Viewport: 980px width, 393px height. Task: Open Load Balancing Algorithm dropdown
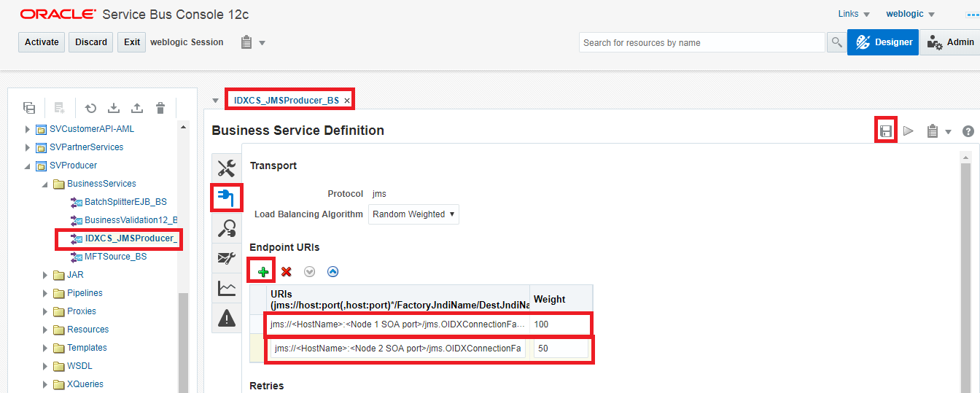tap(413, 214)
